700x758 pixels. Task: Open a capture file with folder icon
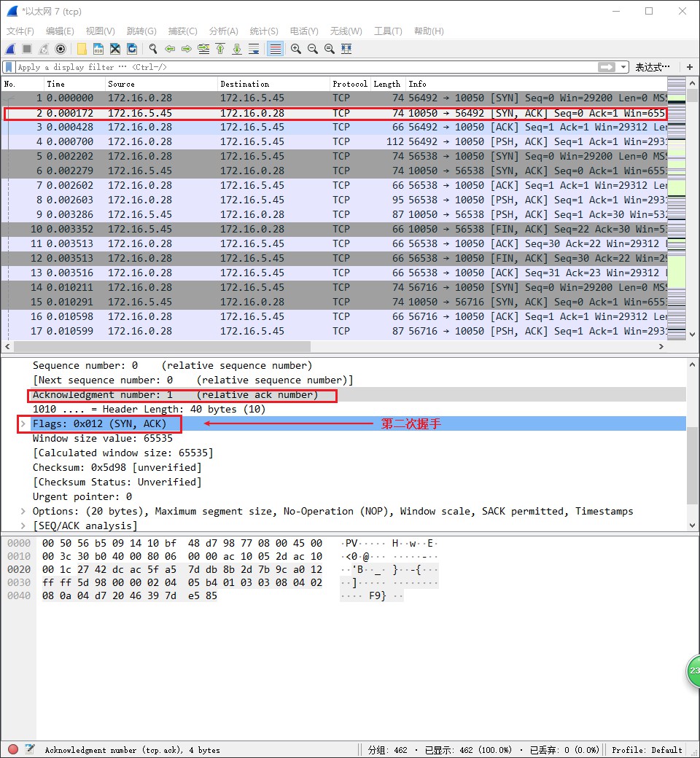coord(82,49)
